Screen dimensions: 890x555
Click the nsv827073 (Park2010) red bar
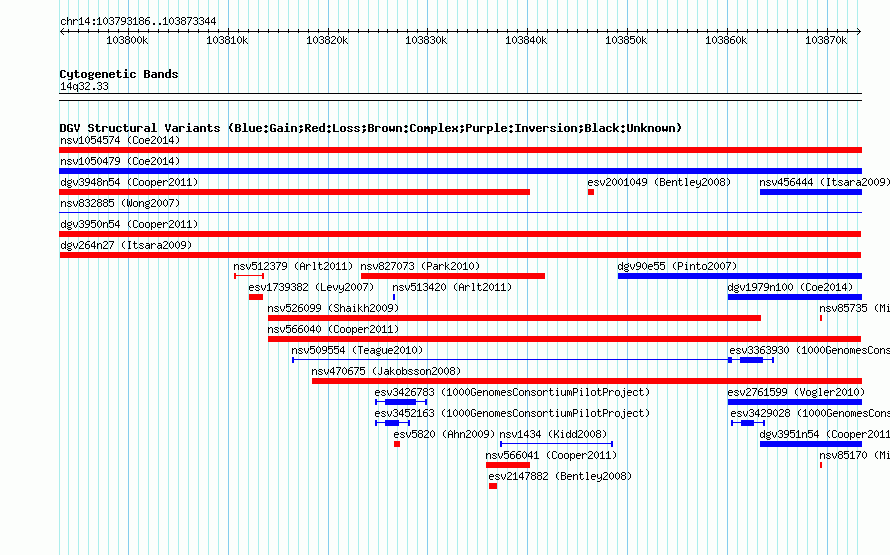(453, 276)
